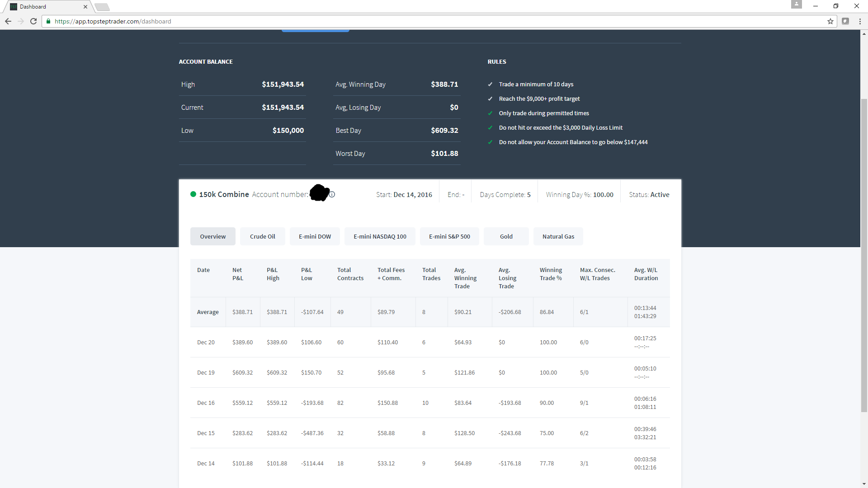Open a new browser tab
The height and width of the screenshot is (488, 868).
point(102,7)
